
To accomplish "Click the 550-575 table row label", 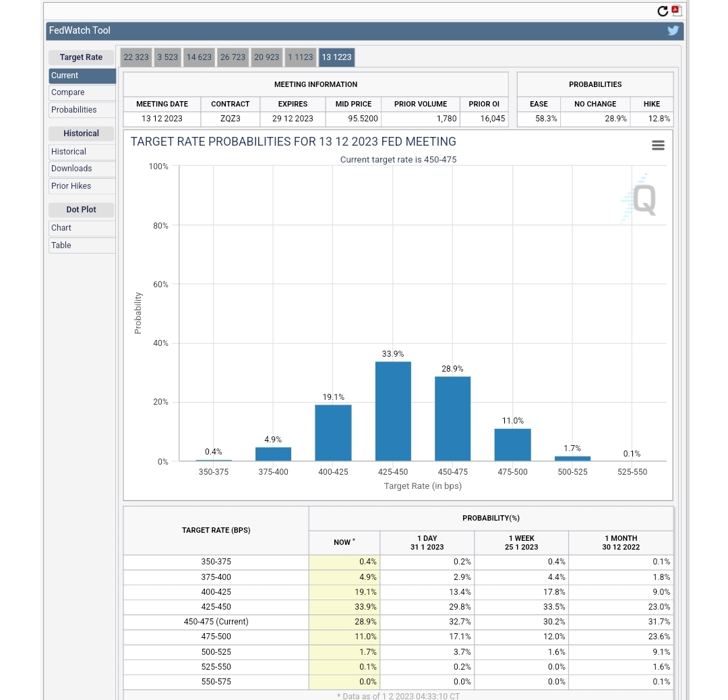I will tap(216, 681).
